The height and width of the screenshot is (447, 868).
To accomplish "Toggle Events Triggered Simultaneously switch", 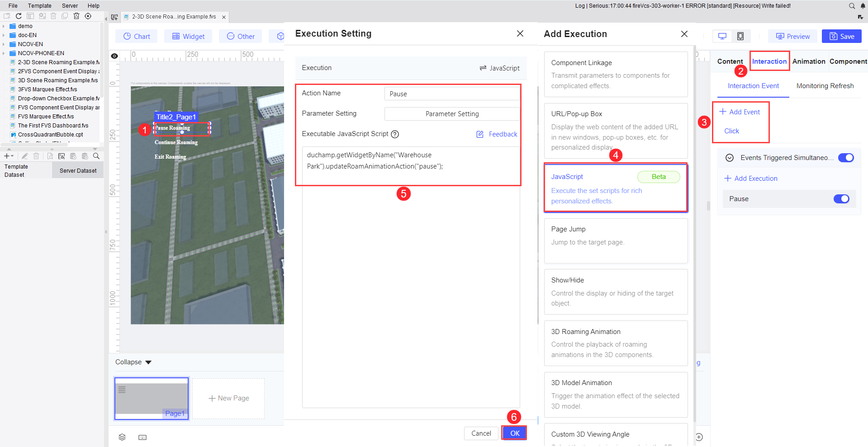I will point(846,158).
